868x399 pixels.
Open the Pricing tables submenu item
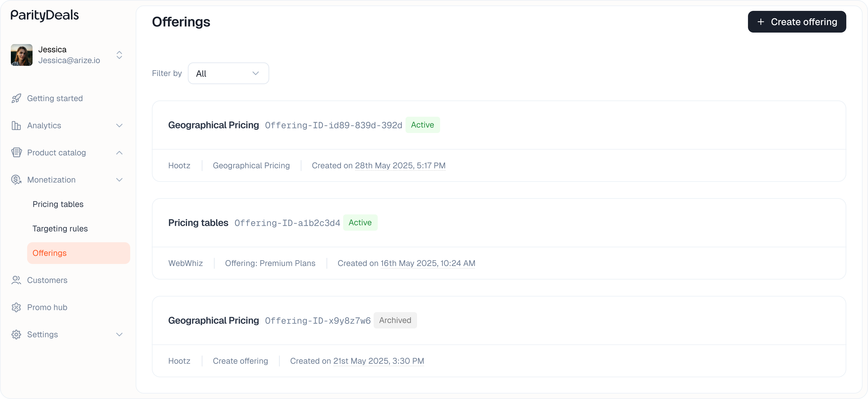tap(58, 204)
